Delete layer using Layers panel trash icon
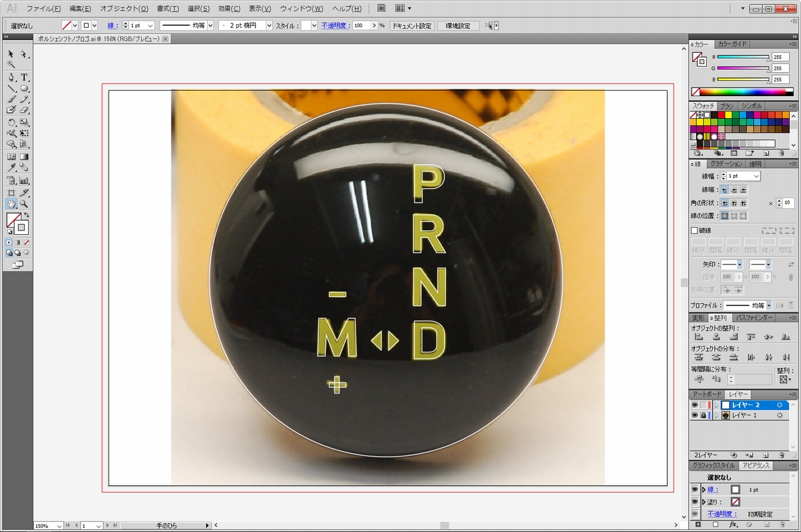The image size is (801, 532). 781,453
